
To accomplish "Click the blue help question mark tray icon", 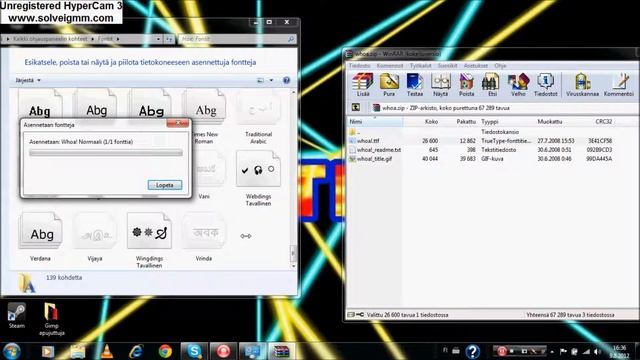I will coord(472,351).
